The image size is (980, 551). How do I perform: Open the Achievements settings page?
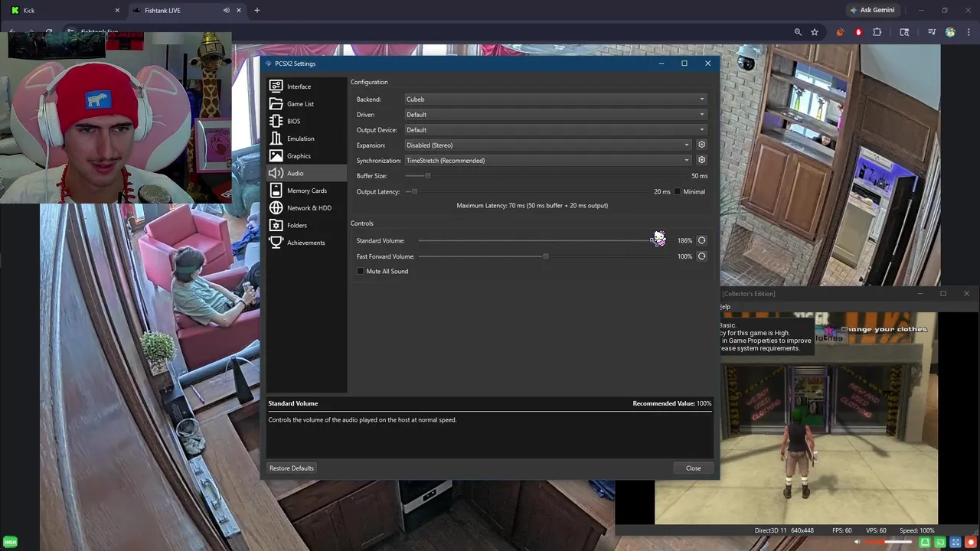pos(306,243)
